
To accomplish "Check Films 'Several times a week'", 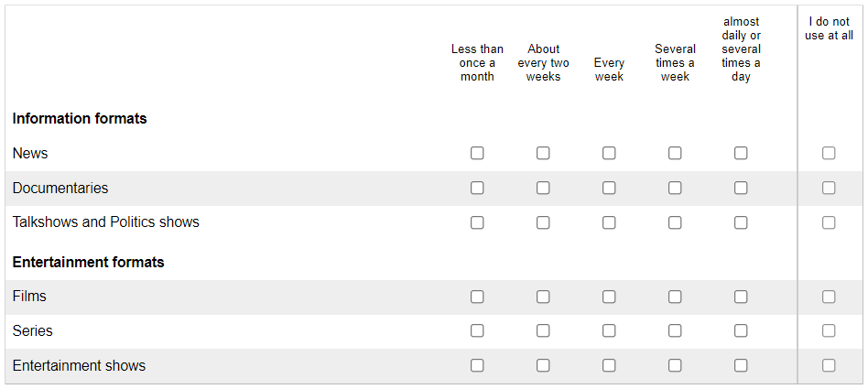I will pyautogui.click(x=674, y=297).
